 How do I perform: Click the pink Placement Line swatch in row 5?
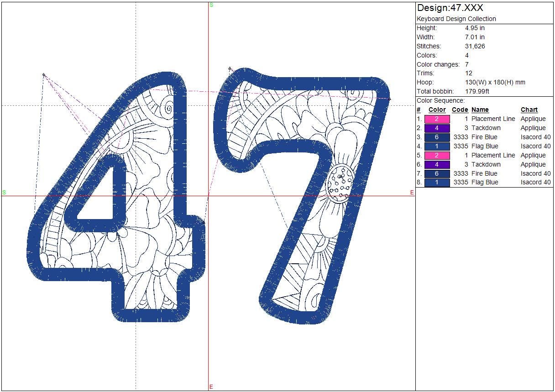point(437,156)
